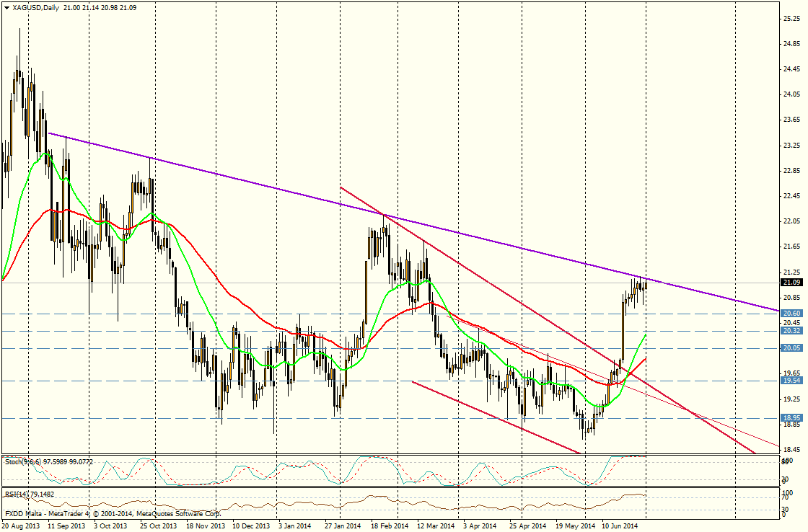Click the triangle arrow beside XAGUSD,Daily
This screenshot has width=808, height=532.
6,7
